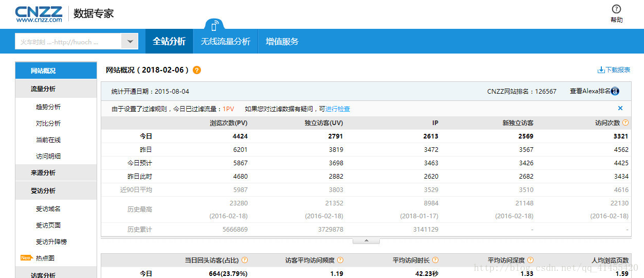
Task: Click the download icon for 下载报表
Action: pos(601,70)
